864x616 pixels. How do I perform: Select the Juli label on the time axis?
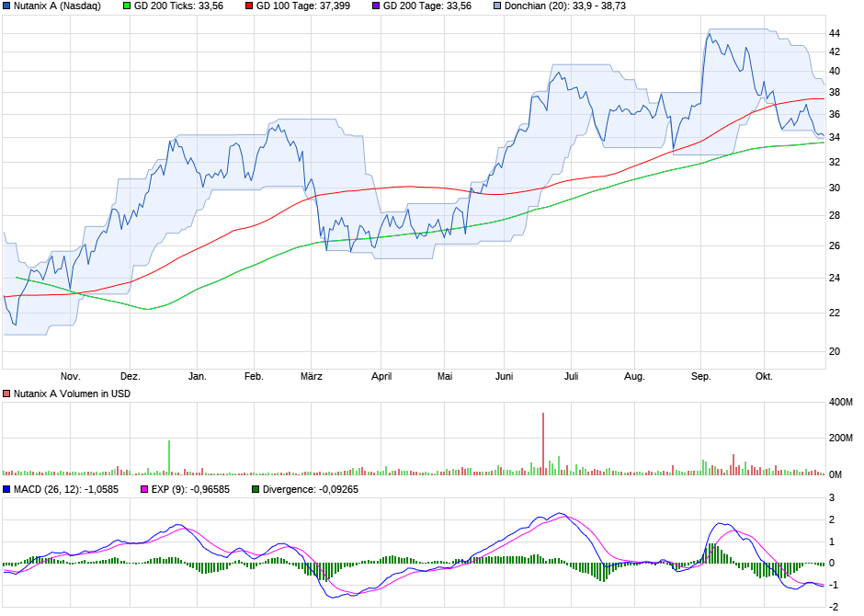(x=571, y=375)
